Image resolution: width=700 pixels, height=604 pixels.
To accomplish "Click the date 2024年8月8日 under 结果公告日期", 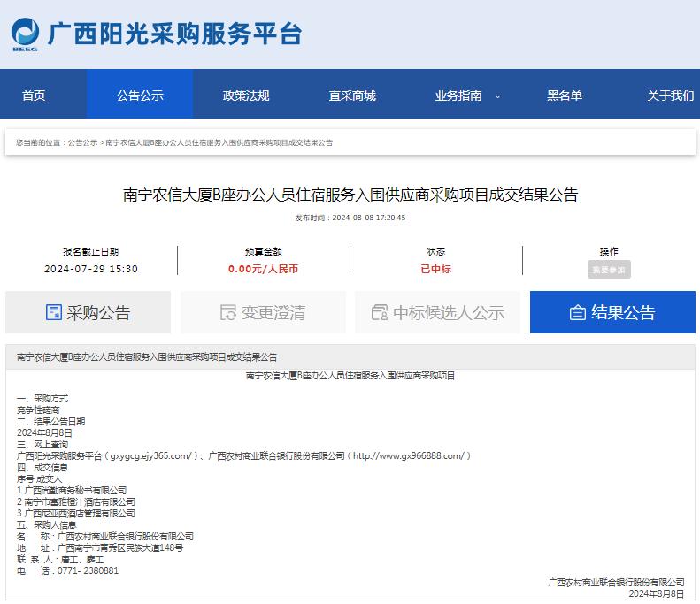I will click(44, 433).
